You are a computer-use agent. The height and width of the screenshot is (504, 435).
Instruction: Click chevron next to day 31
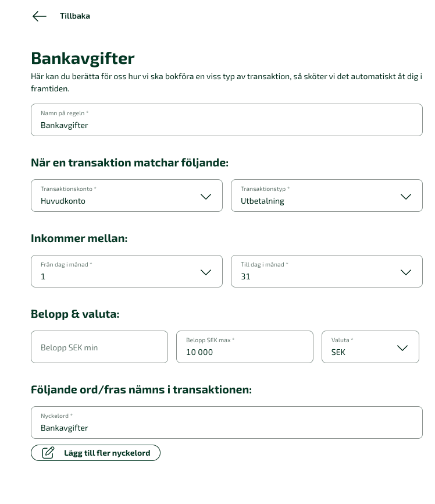(x=406, y=272)
